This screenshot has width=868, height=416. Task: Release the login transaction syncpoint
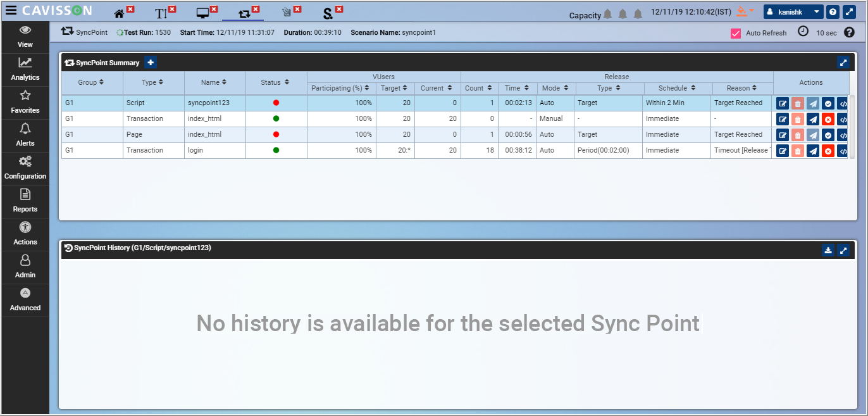(x=813, y=151)
